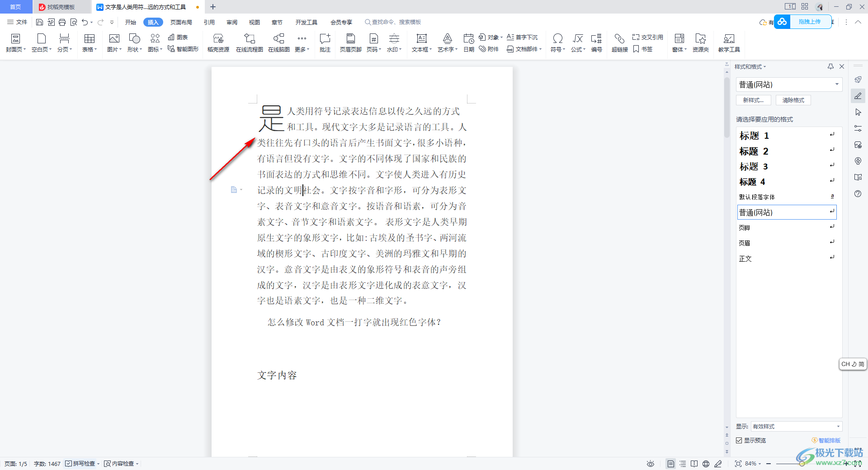Viewport: 868px width, 470px height.
Task: Click the page break (分页) icon
Action: pos(65,39)
